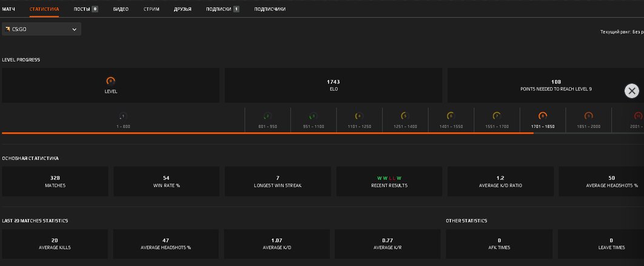
Task: Click the LEVEL PROGRESS heading
Action: (21, 60)
